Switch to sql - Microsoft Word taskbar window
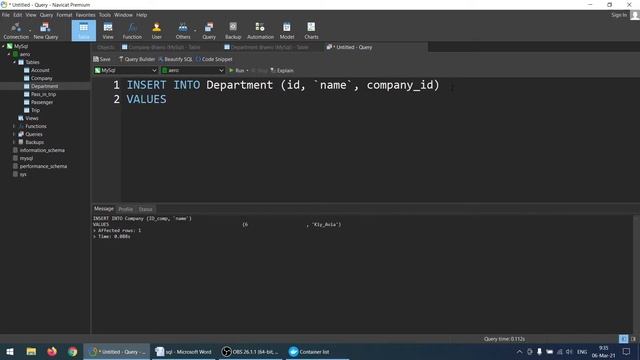The height and width of the screenshot is (360, 640). tap(184, 352)
